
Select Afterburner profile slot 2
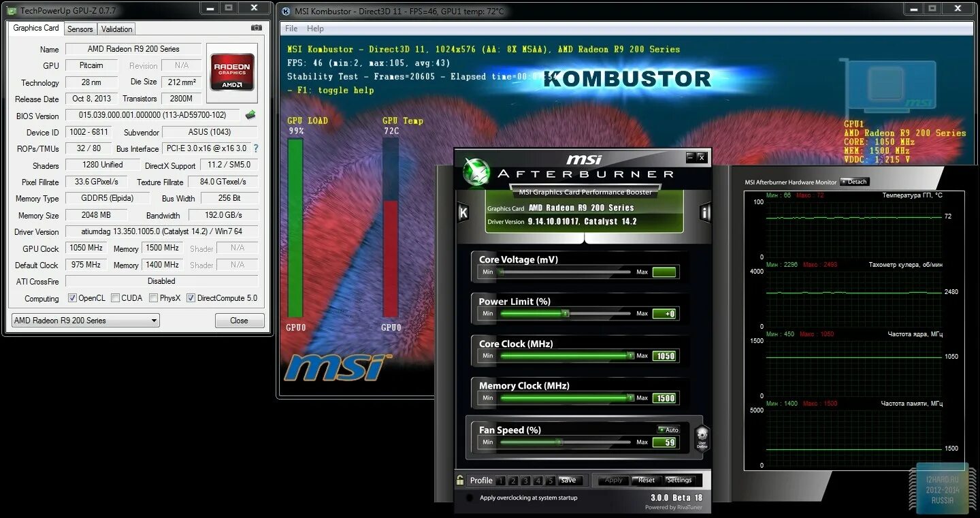pyautogui.click(x=513, y=481)
